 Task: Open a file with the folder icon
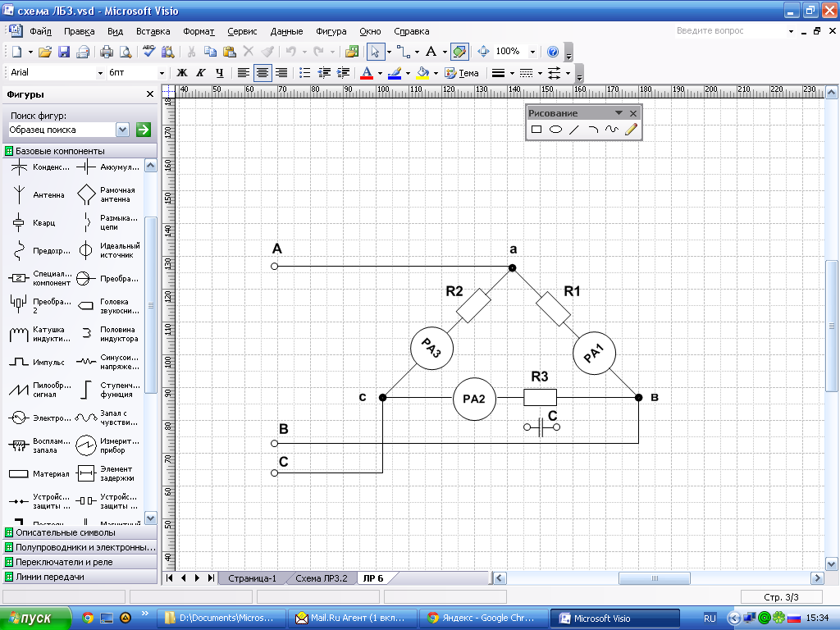click(x=46, y=52)
